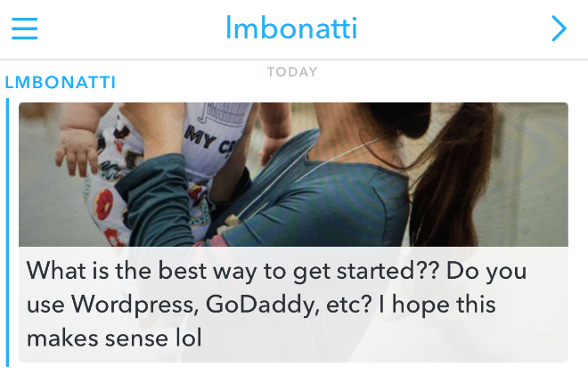Tap the baby's hand in the photo
Image resolution: width=588 pixels, height=383 pixels.
77,151
